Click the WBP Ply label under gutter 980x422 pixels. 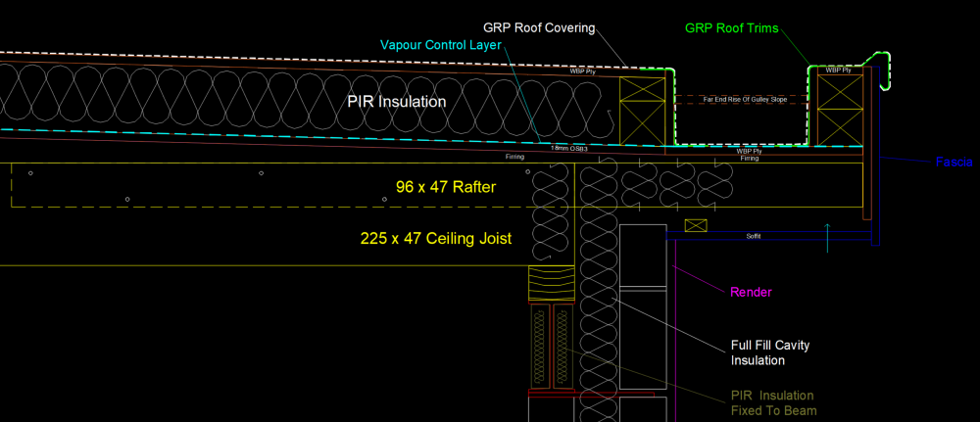pyautogui.click(x=747, y=151)
